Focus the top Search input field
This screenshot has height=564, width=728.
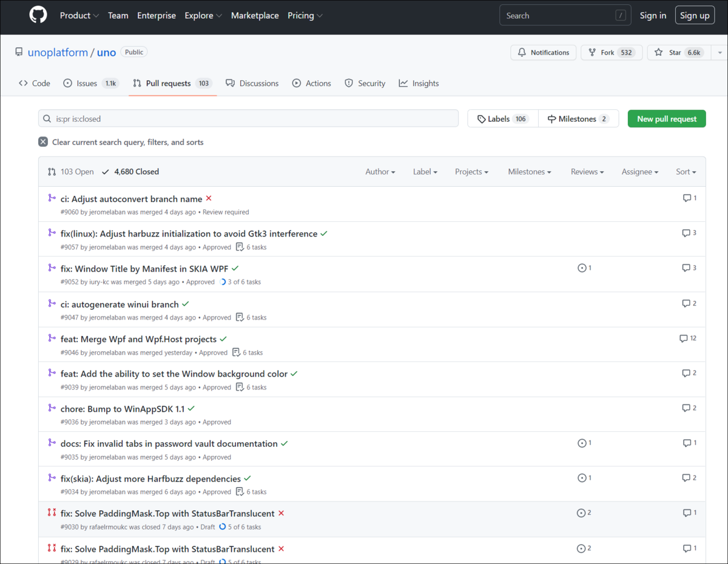point(565,16)
